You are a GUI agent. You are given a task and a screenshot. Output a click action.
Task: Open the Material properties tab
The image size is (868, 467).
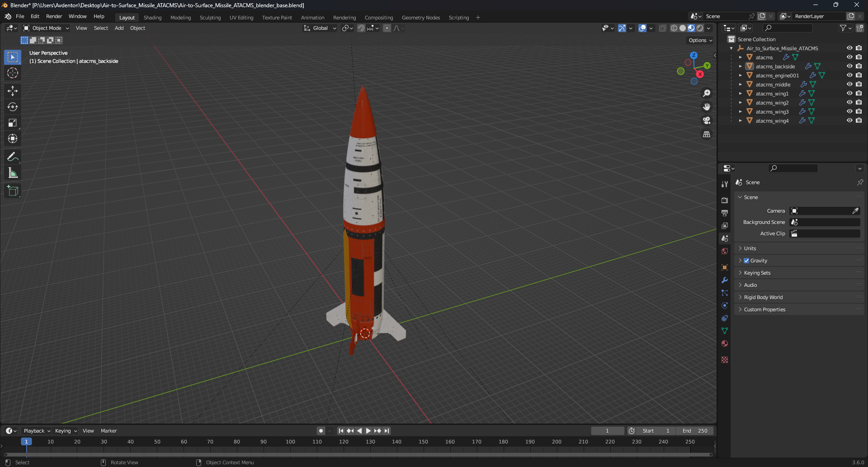click(x=725, y=343)
